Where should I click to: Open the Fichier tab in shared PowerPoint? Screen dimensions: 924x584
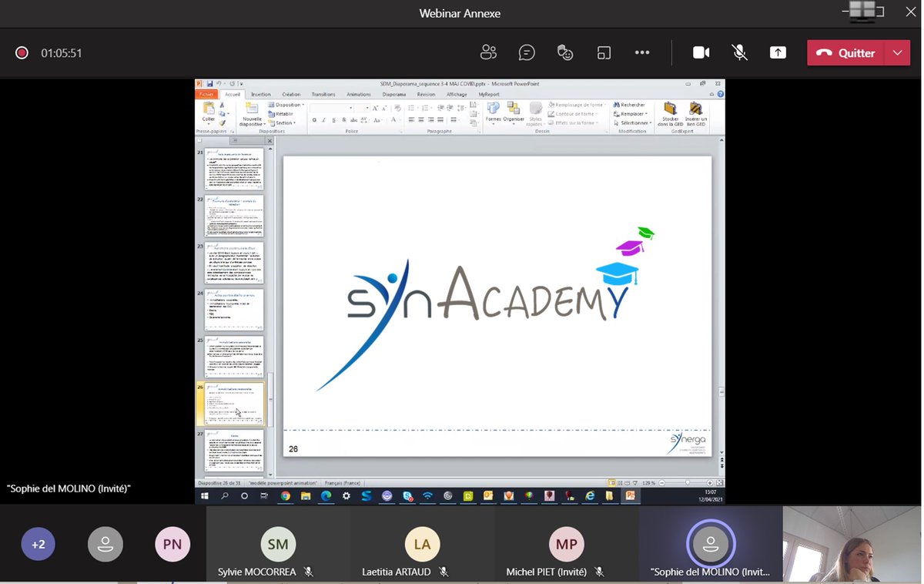206,95
